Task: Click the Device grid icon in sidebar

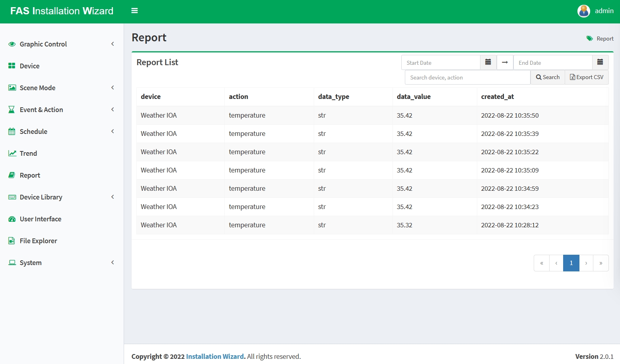Action: [x=12, y=66]
